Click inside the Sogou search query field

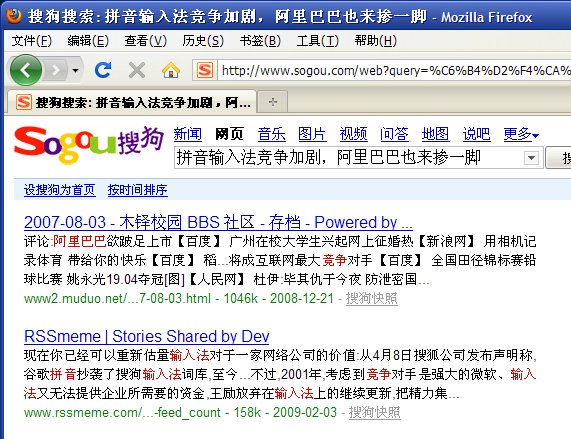[349, 158]
